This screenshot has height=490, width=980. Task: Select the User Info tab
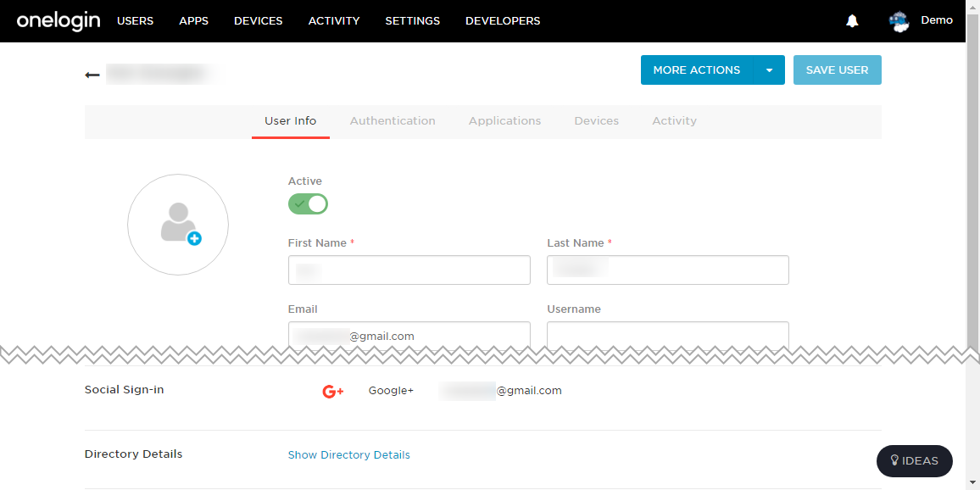[x=291, y=121]
